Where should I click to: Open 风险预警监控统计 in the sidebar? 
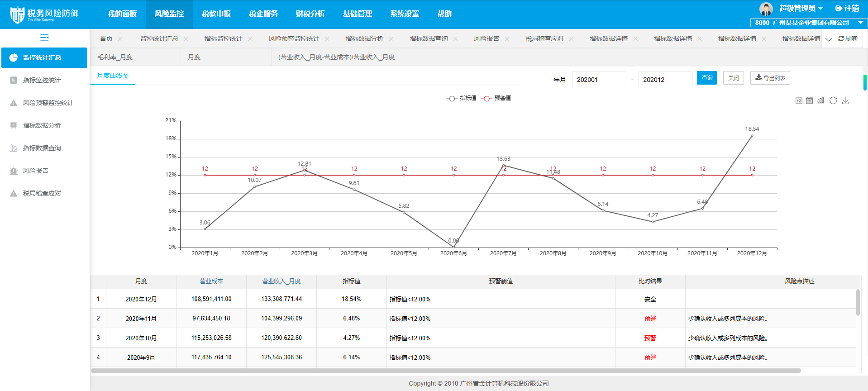44,103
